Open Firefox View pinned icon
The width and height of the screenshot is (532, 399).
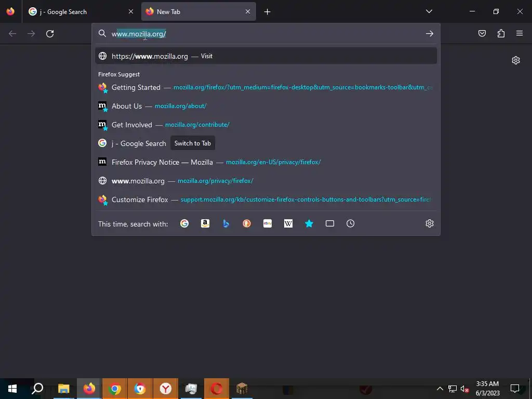[x=10, y=11]
